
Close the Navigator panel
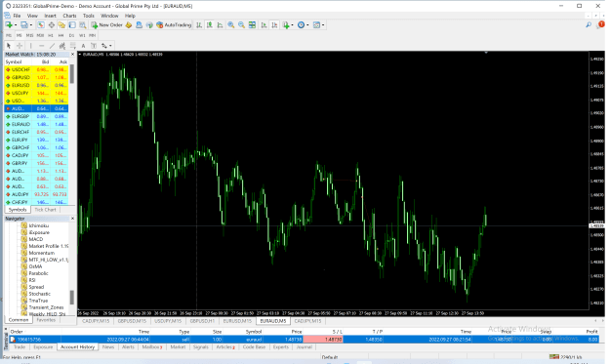pyautogui.click(x=72, y=219)
